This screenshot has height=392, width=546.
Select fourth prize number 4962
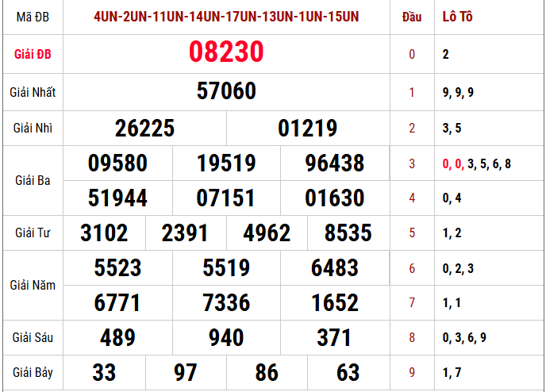[x=267, y=233]
